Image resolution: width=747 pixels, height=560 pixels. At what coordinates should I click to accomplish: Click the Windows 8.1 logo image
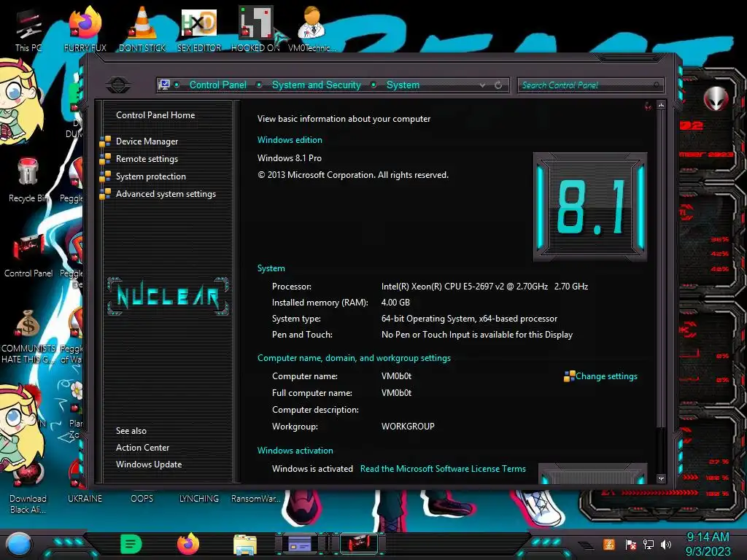589,206
